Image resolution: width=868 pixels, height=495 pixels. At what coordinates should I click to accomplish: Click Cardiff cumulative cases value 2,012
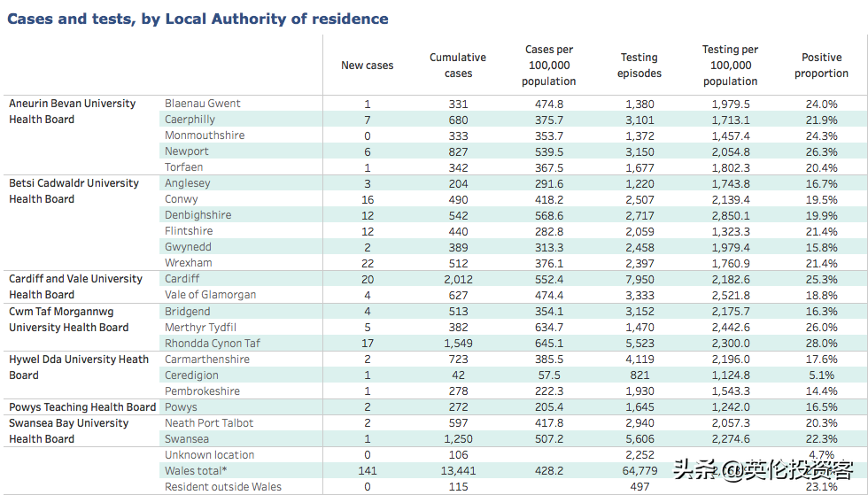coord(459,280)
